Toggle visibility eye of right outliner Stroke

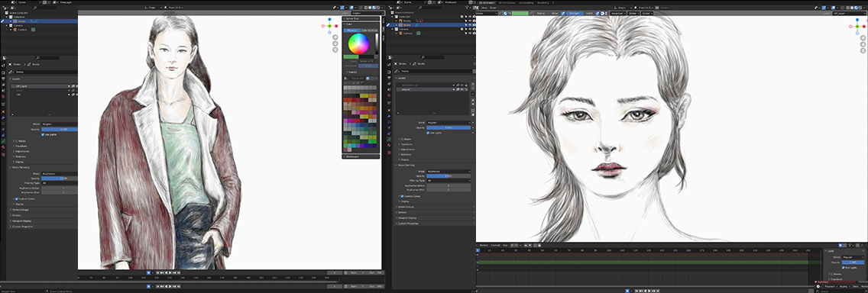[x=470, y=25]
